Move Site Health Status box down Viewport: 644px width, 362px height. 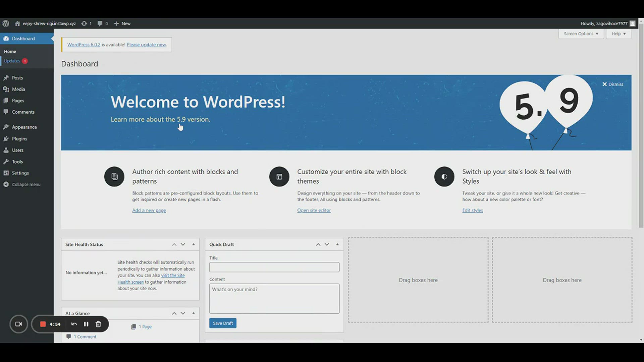click(x=183, y=244)
